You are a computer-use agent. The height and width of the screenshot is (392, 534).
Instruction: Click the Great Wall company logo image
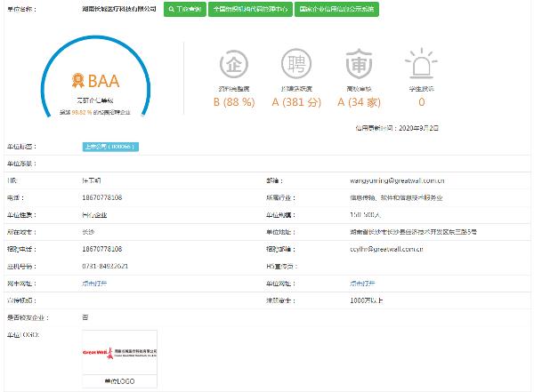pos(119,353)
